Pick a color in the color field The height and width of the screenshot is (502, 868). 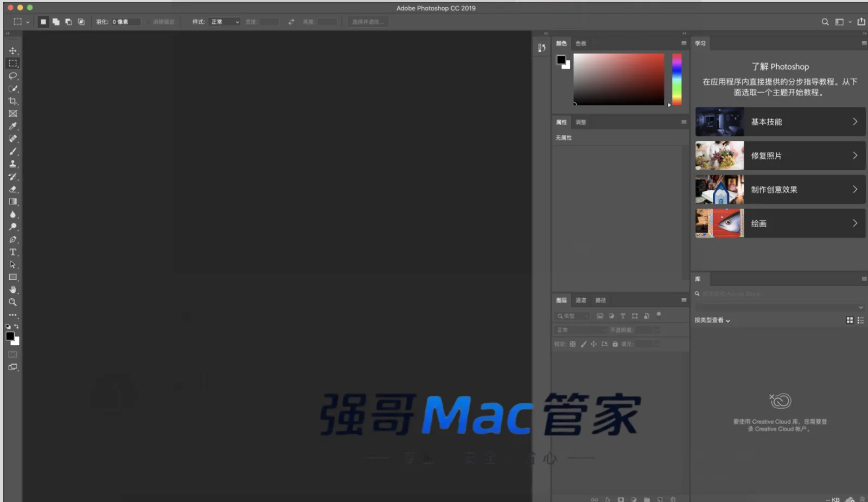pos(619,79)
